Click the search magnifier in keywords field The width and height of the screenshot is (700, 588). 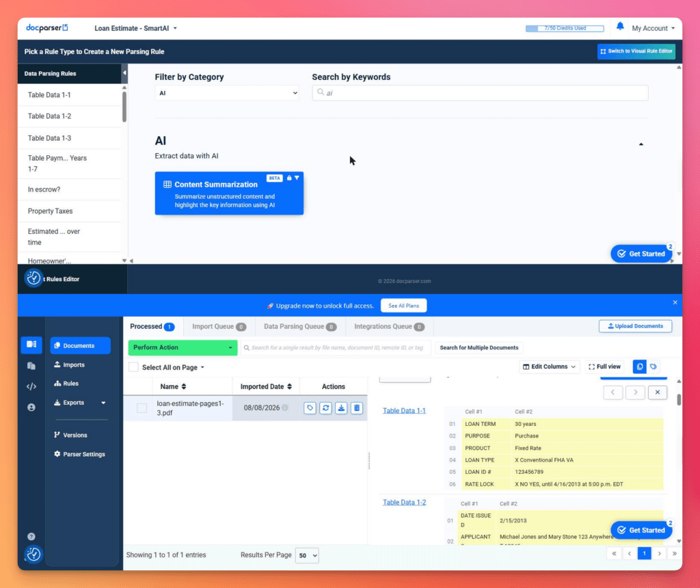coord(320,92)
